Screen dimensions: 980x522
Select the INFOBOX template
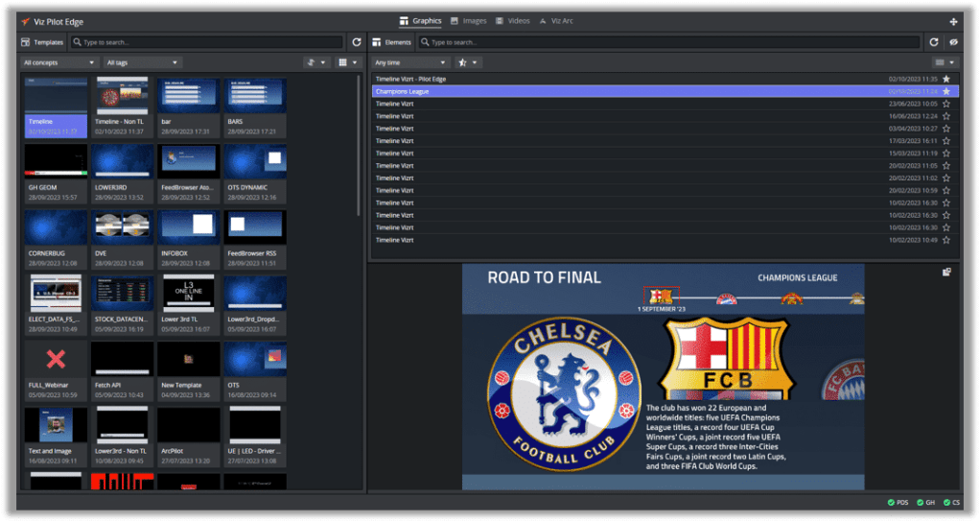coord(188,239)
